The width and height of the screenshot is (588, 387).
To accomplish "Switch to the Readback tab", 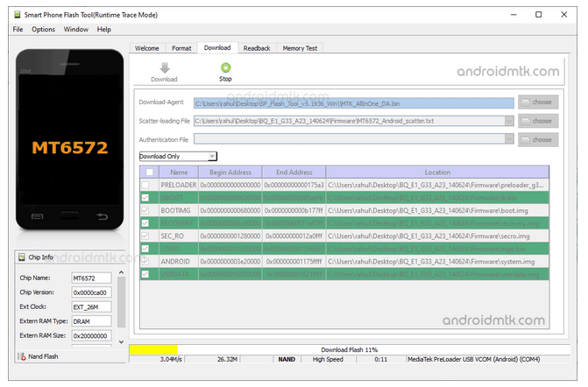I will tap(257, 48).
